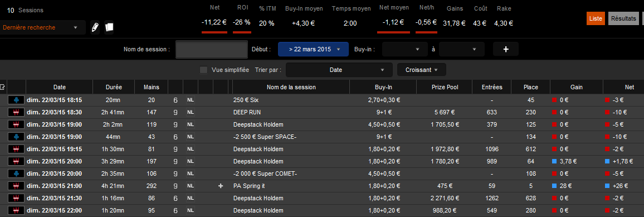The image size is (644, 217).
Task: Click the Place column header
Action: [531, 87]
